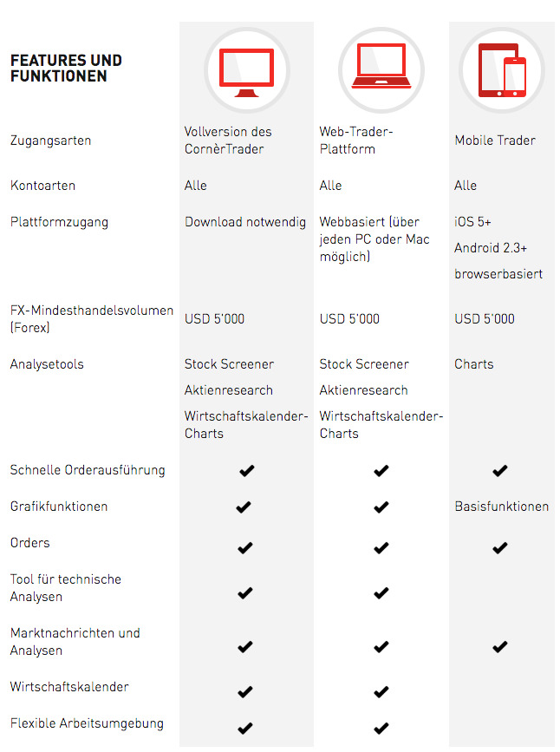Click Vollversion checkmark for Flexible Arbeitsumgebung
Screen dimensions: 560x752
tap(245, 728)
